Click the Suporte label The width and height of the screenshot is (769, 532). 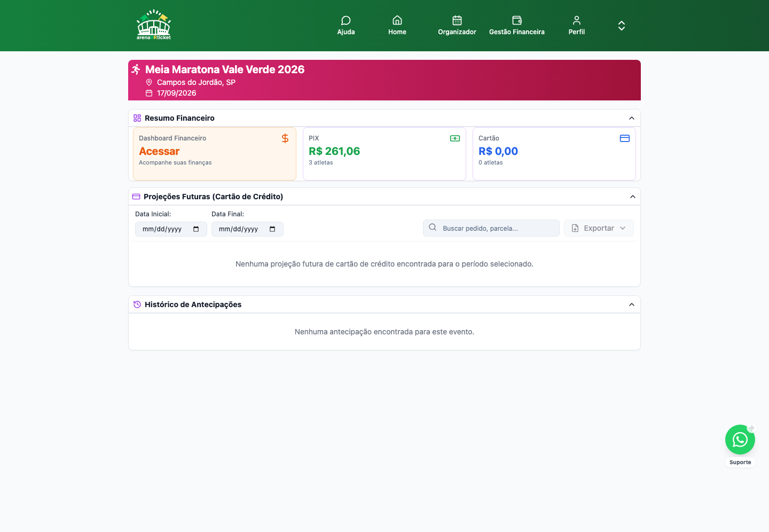(x=740, y=463)
